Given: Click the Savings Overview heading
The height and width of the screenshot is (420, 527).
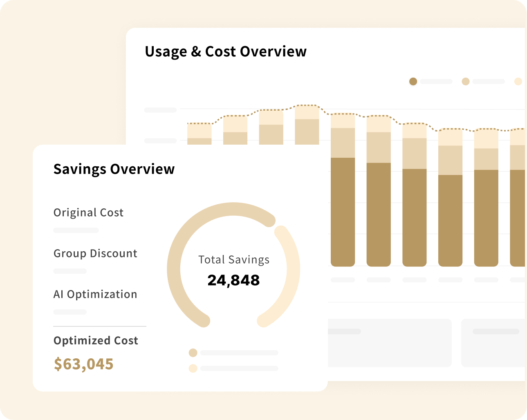Looking at the screenshot, I should (114, 169).
